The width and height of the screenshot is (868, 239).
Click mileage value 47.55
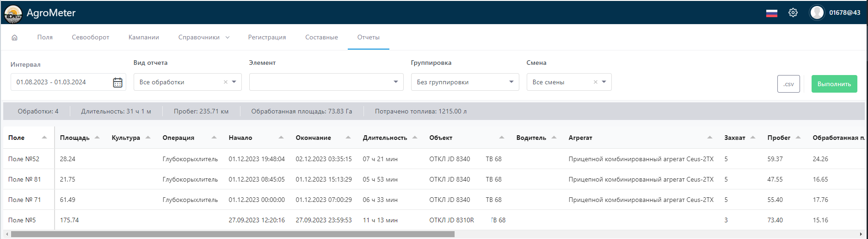point(775,179)
